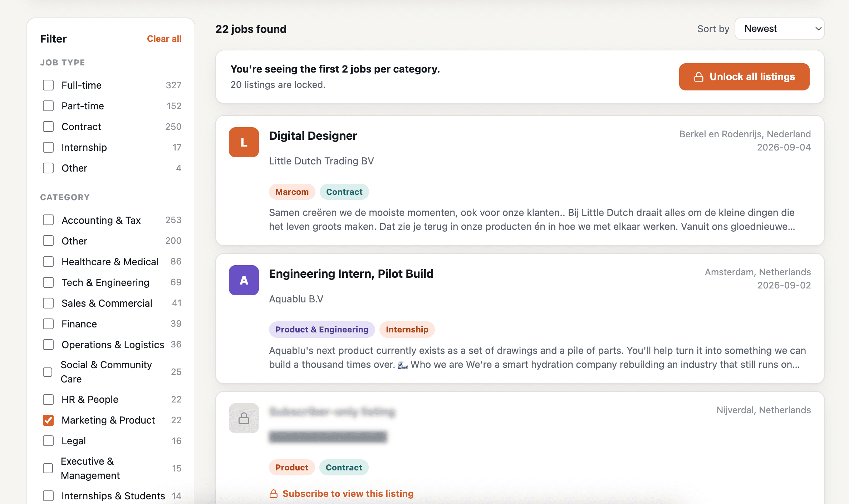Select the Tech & Engineering category checkbox
Viewport: 849px width, 504px height.
tap(48, 282)
